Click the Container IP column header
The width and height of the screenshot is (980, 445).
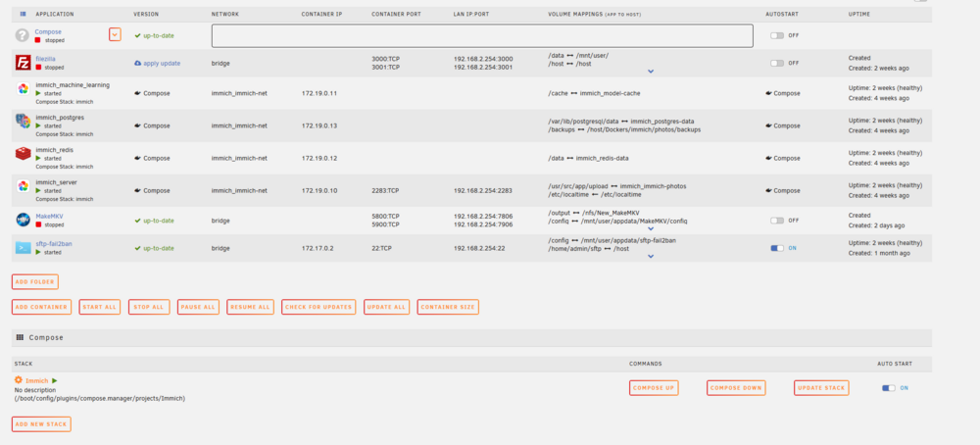click(319, 14)
